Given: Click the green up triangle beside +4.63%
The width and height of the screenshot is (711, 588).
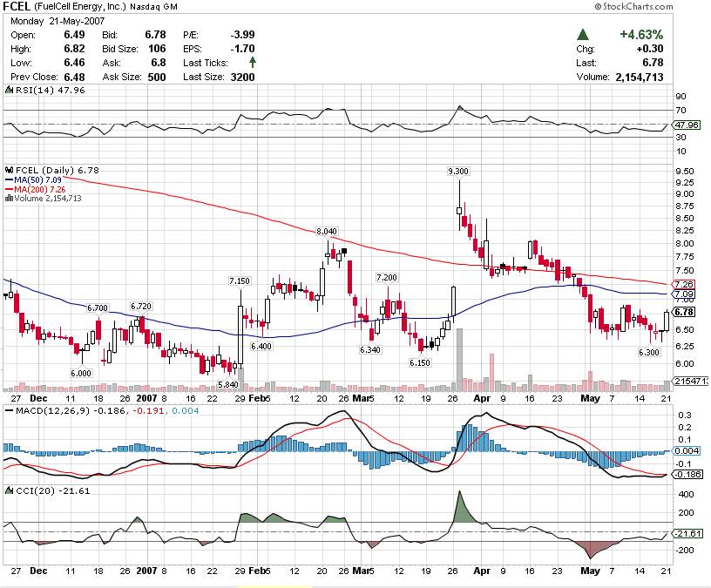Looking at the screenshot, I should coord(583,35).
